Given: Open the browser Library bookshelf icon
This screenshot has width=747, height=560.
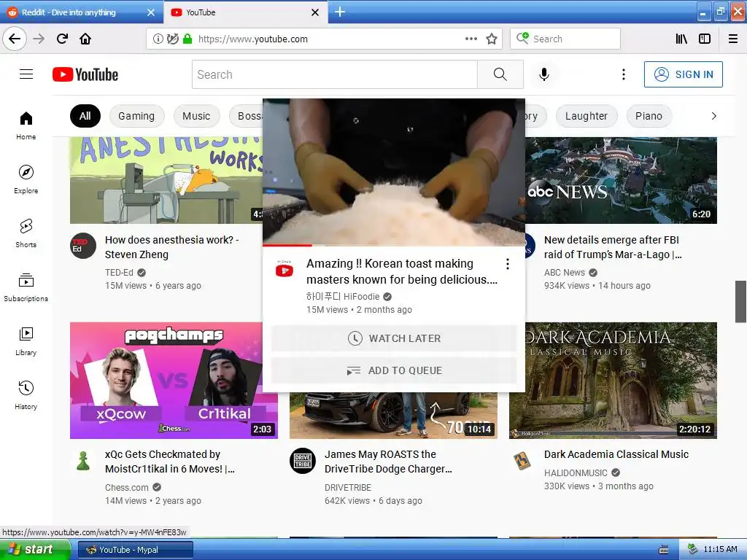Looking at the screenshot, I should [x=681, y=39].
